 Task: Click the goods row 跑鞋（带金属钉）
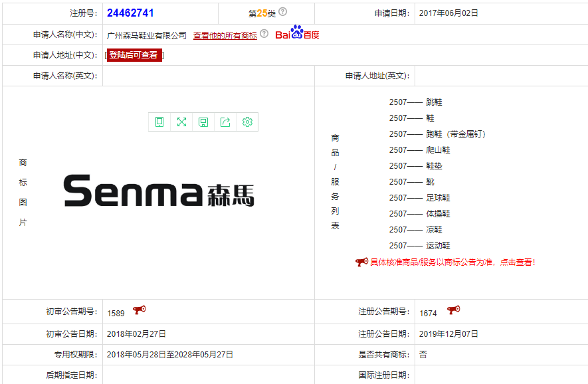(437, 134)
